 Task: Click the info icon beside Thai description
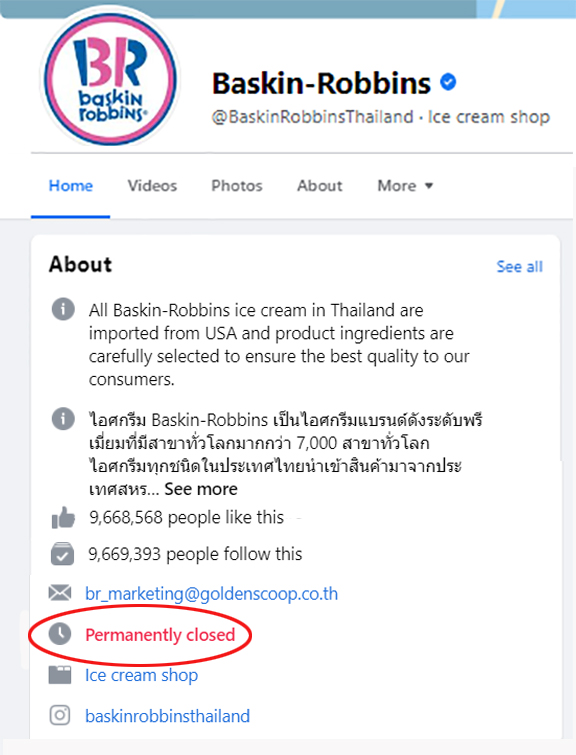pos(63,418)
